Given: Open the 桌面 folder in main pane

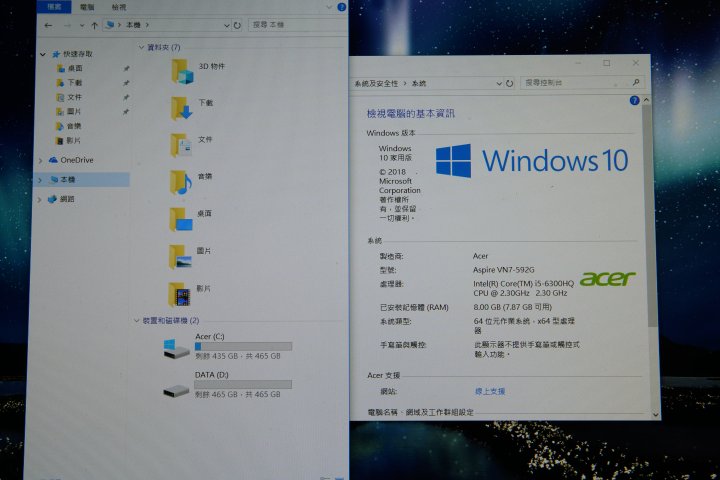Looking at the screenshot, I should (181, 220).
